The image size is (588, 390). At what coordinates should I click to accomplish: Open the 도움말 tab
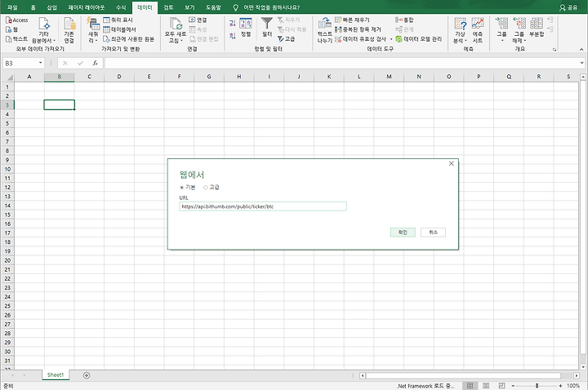(213, 7)
